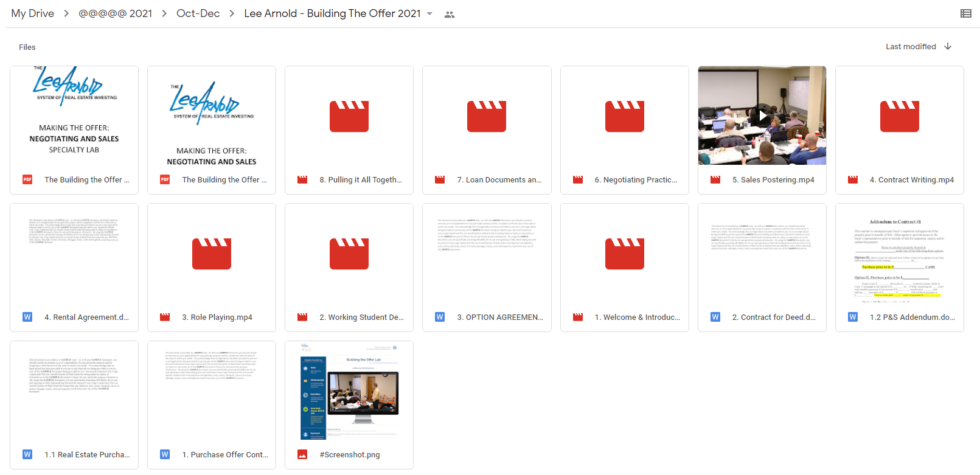Click video icon beside 2. Working Student
Viewport: 980px width, 475px height.
tap(302, 317)
